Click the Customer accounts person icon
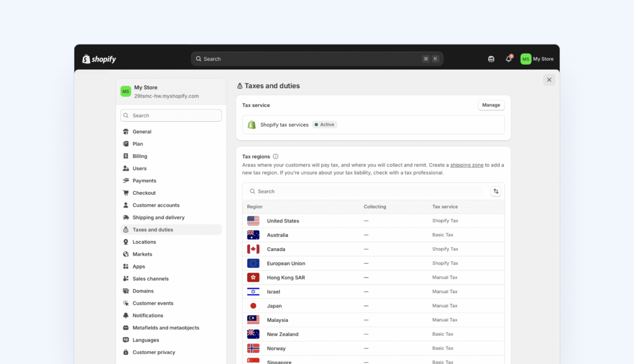 (x=126, y=205)
